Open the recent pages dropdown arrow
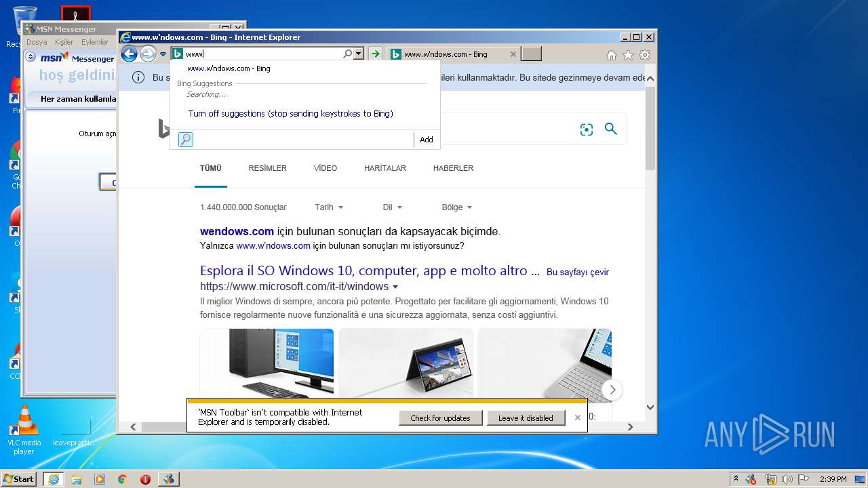The width and height of the screenshot is (868, 488). click(x=163, y=54)
